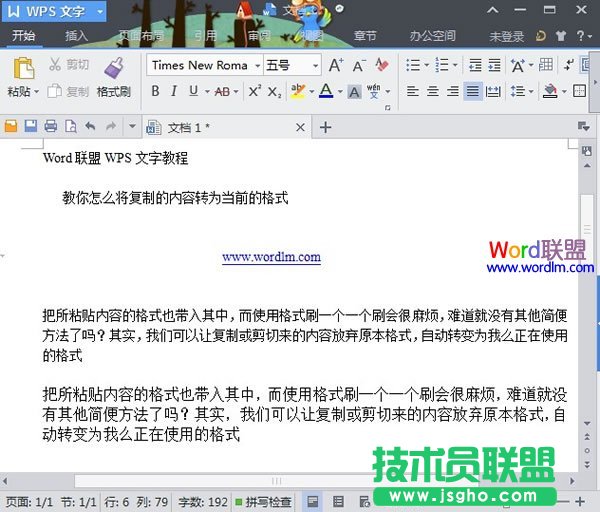Viewport: 600px width, 512px height.
Task: Open the 章节 (Chapter) ribbon tab
Action: click(x=366, y=36)
